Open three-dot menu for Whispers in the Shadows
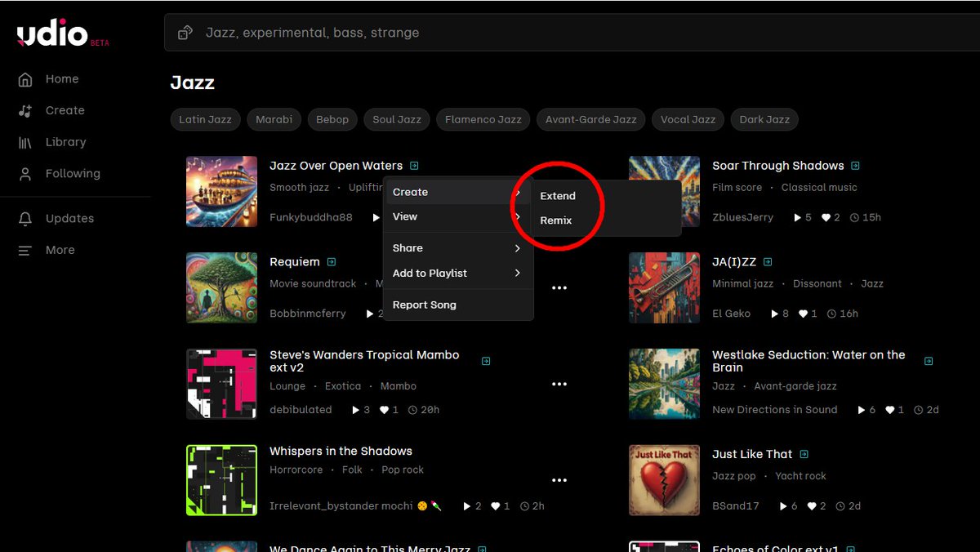 [559, 480]
